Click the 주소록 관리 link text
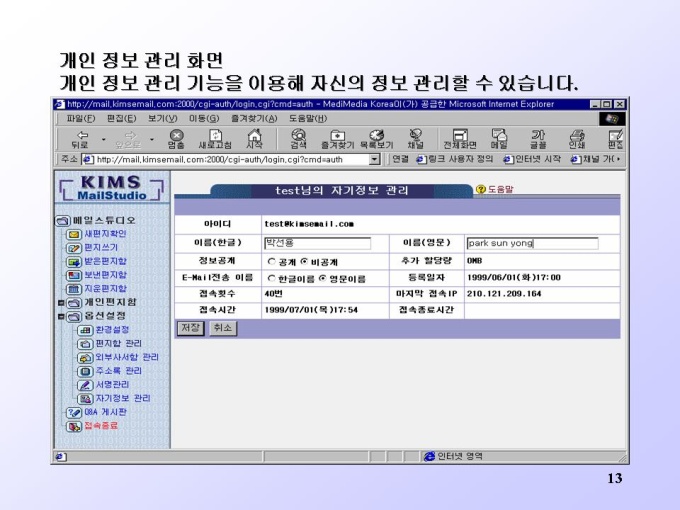The height and width of the screenshot is (510, 680). (118, 371)
